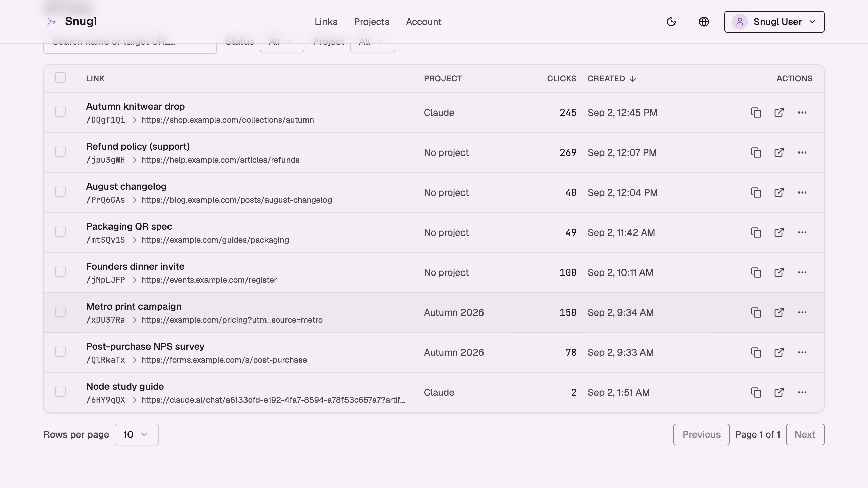Open more actions for Node study guide

pos(802,392)
